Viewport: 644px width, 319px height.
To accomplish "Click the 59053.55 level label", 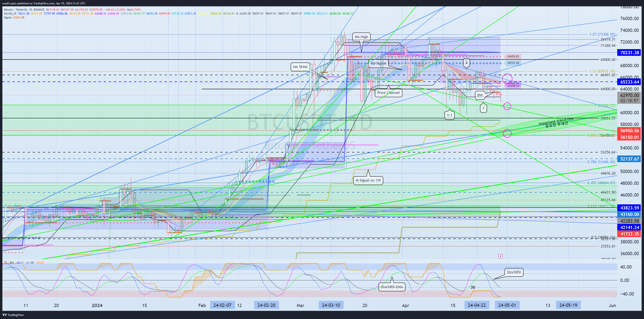I will coord(608,118).
